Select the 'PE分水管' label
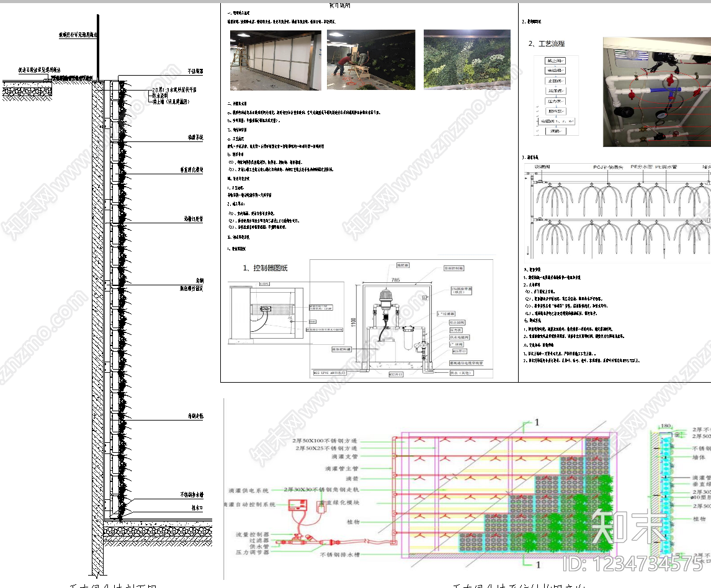Screen dimensions: 711x588 tap(641, 167)
